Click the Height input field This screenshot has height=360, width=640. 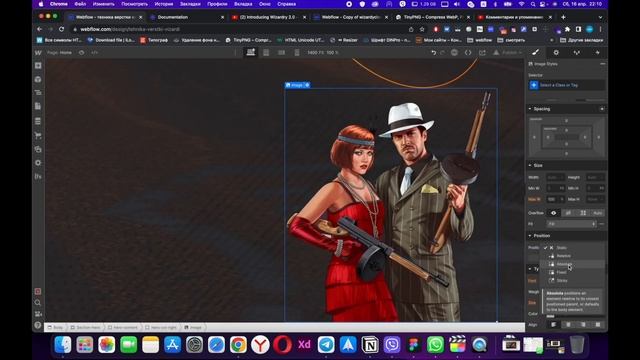click(x=596, y=178)
